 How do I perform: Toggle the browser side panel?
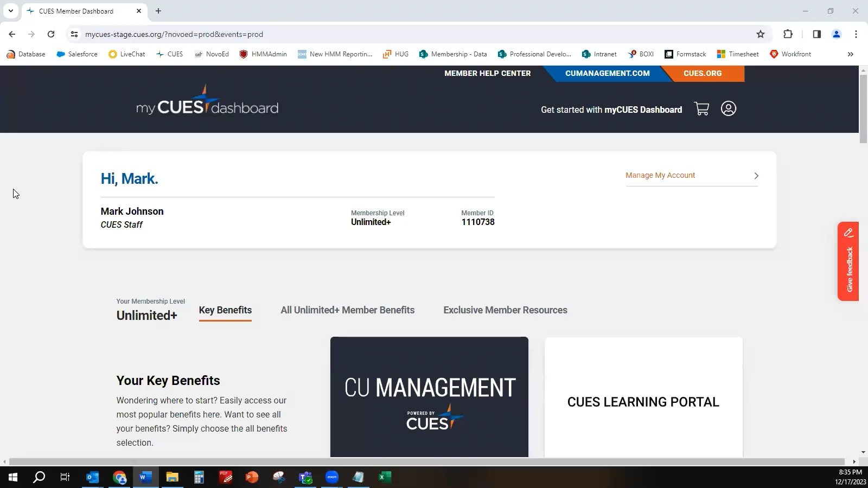pyautogui.click(x=816, y=34)
